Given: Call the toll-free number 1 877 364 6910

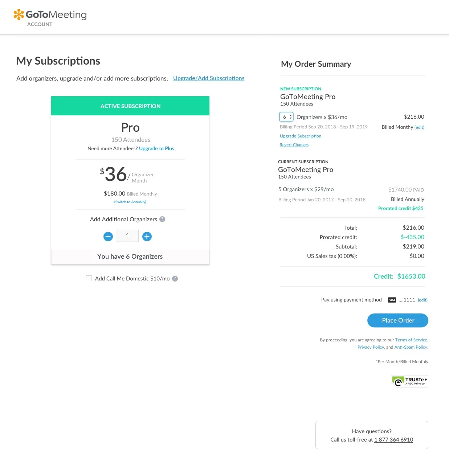Looking at the screenshot, I should [x=393, y=440].
